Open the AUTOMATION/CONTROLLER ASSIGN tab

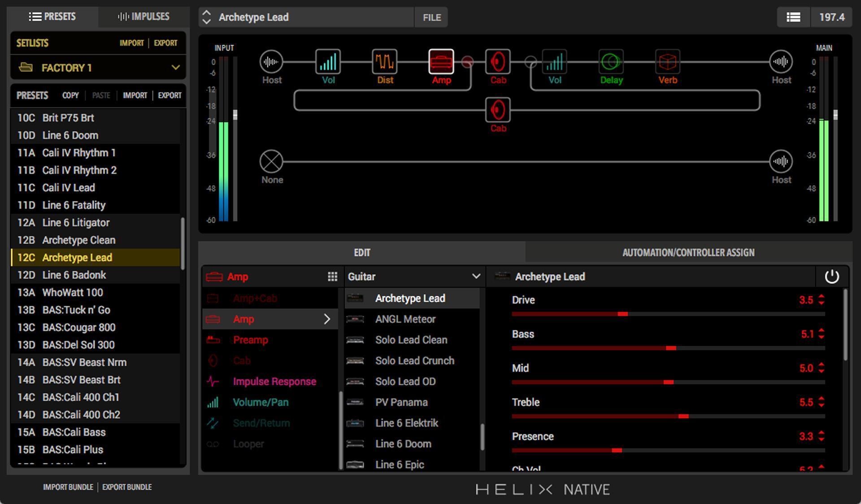point(687,252)
